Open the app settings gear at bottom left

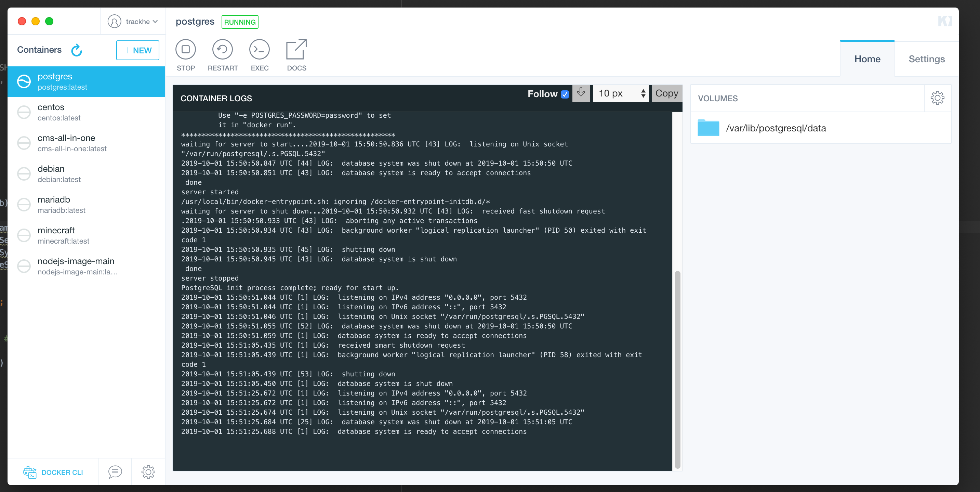[148, 472]
